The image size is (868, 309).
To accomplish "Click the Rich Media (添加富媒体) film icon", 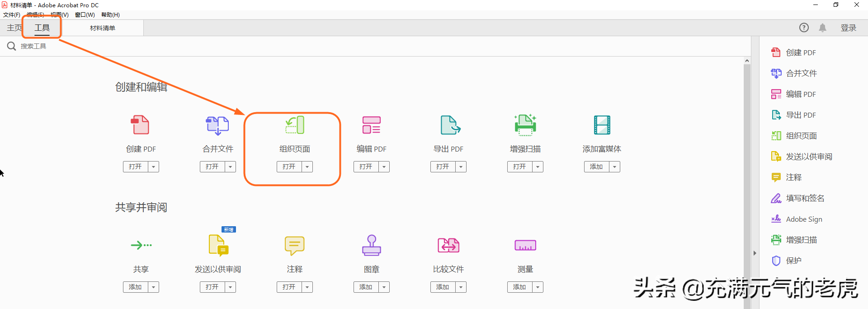I will (x=602, y=125).
